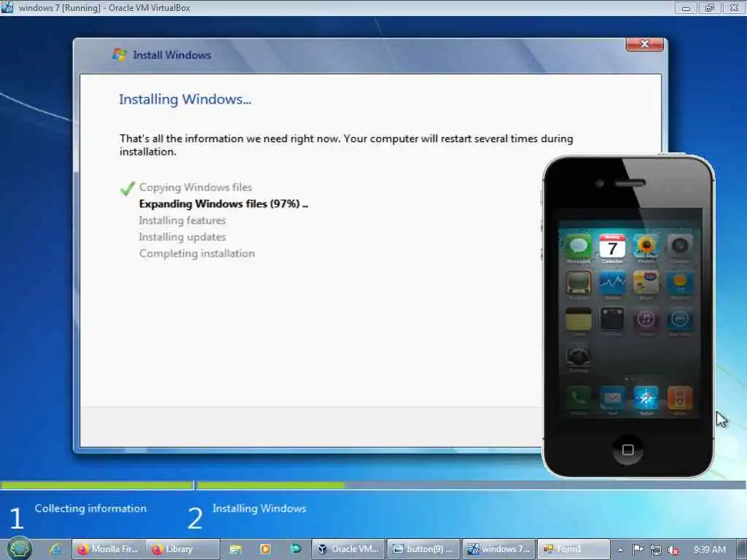
Task: Tap the Settings gear app on the iPhone
Action: click(578, 355)
